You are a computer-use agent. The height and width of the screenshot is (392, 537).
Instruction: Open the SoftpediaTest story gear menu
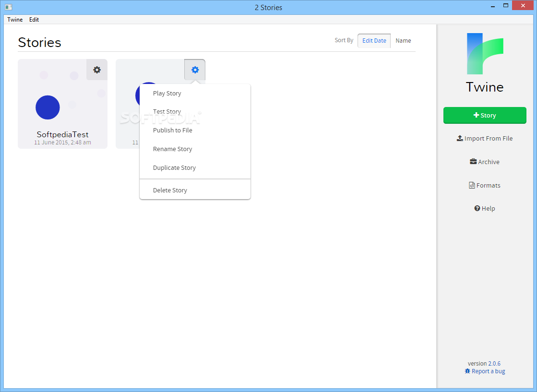97,70
